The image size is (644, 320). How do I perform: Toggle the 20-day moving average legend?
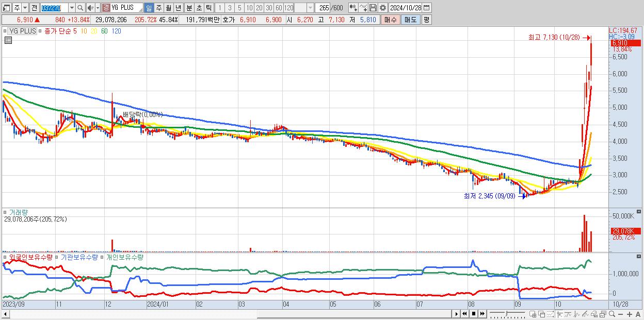pyautogui.click(x=94, y=31)
